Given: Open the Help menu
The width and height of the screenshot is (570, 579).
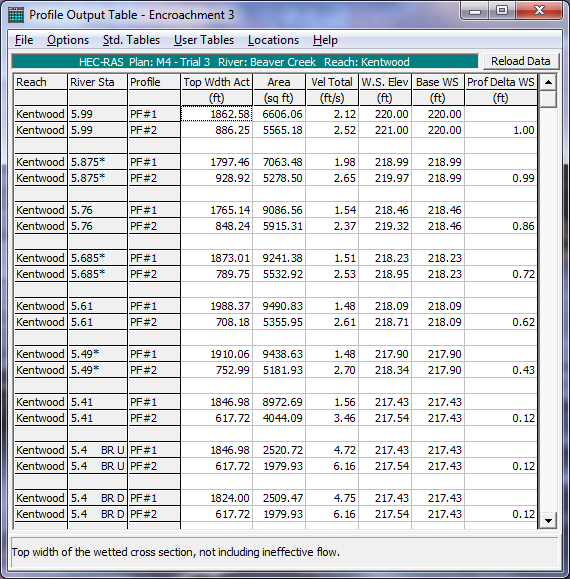Looking at the screenshot, I should pos(325,40).
